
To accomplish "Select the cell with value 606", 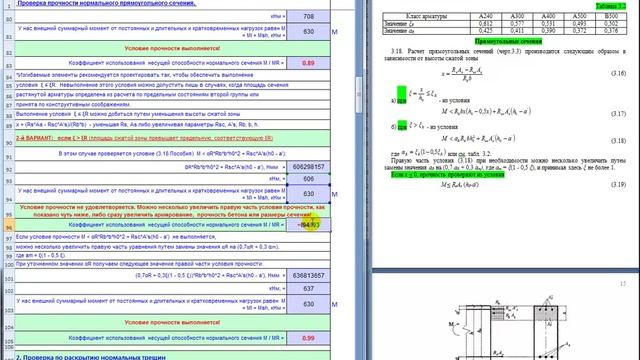I will click(x=309, y=179).
